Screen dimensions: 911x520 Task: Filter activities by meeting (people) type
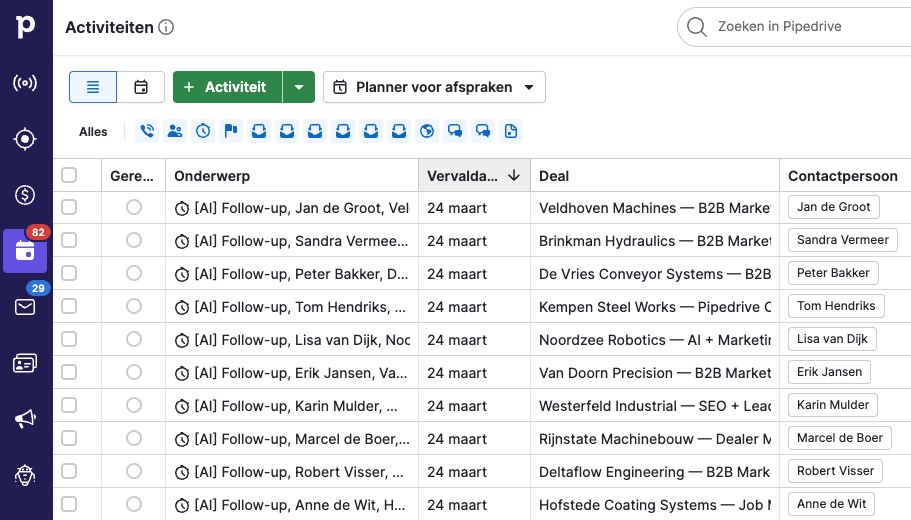tap(175, 131)
